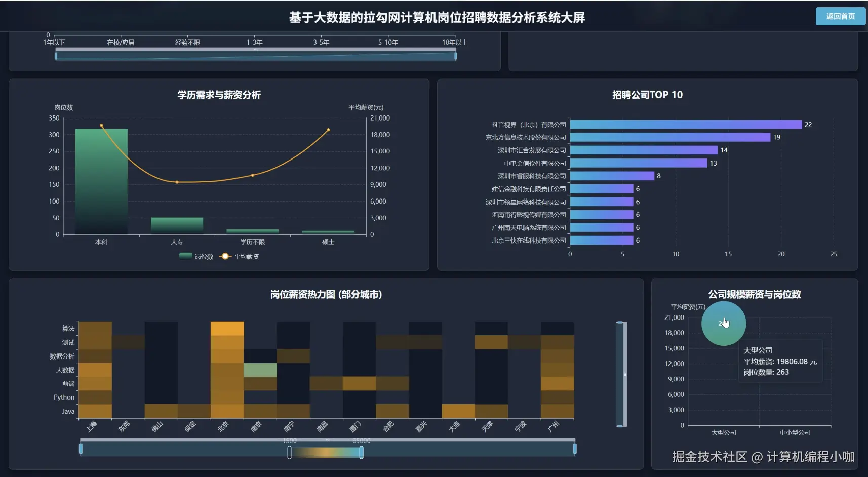This screenshot has height=477, width=868.
Task: Click the 岗位数 legend color marker
Action: (x=185, y=256)
